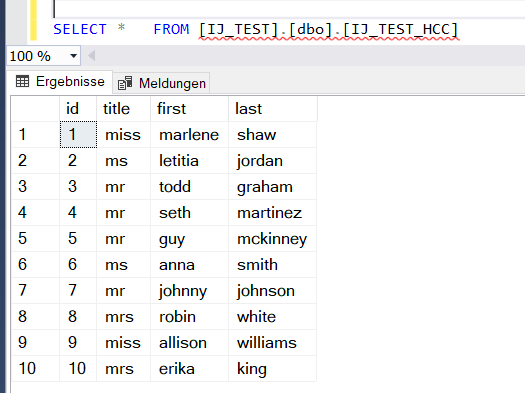The image size is (525, 393).
Task: Select the title cell in todd's row
Action: pos(124,186)
